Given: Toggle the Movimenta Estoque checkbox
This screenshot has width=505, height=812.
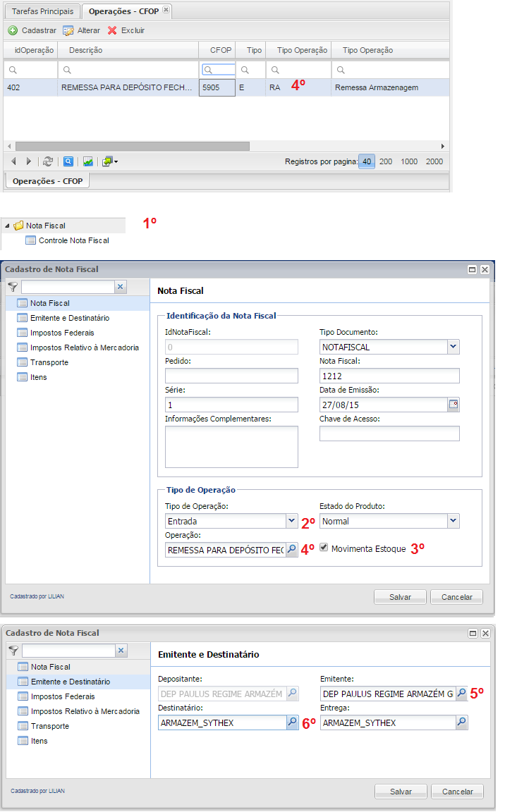Looking at the screenshot, I should (x=324, y=548).
